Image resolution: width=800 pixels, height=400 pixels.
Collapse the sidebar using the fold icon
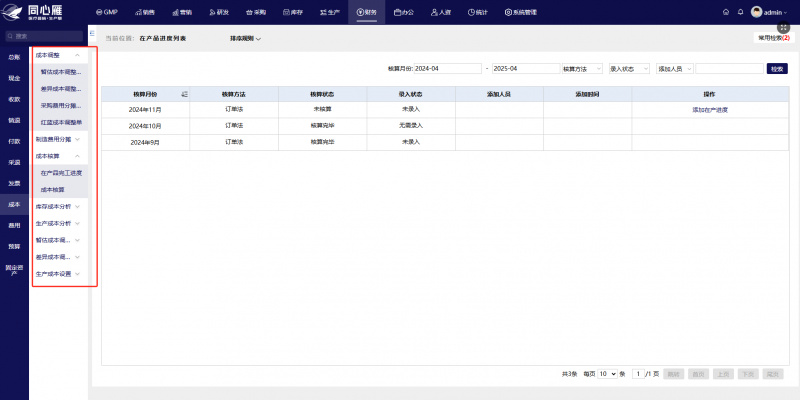click(x=92, y=33)
